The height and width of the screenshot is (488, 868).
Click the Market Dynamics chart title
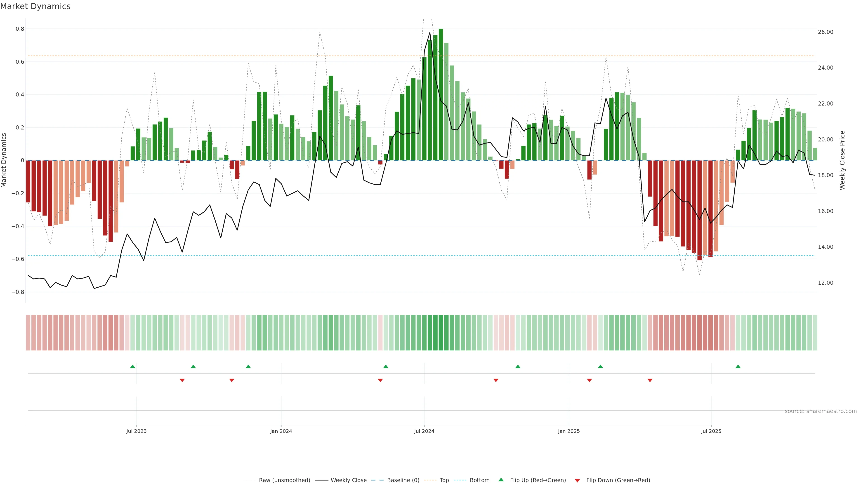click(35, 6)
